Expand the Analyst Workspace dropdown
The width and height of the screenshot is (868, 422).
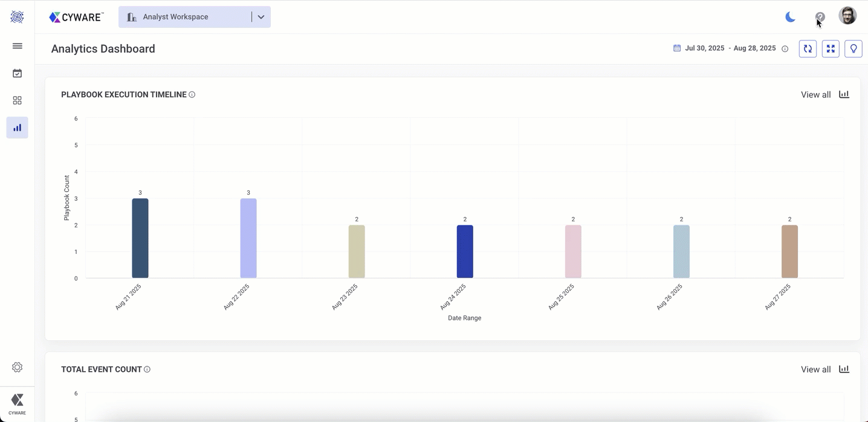click(261, 17)
